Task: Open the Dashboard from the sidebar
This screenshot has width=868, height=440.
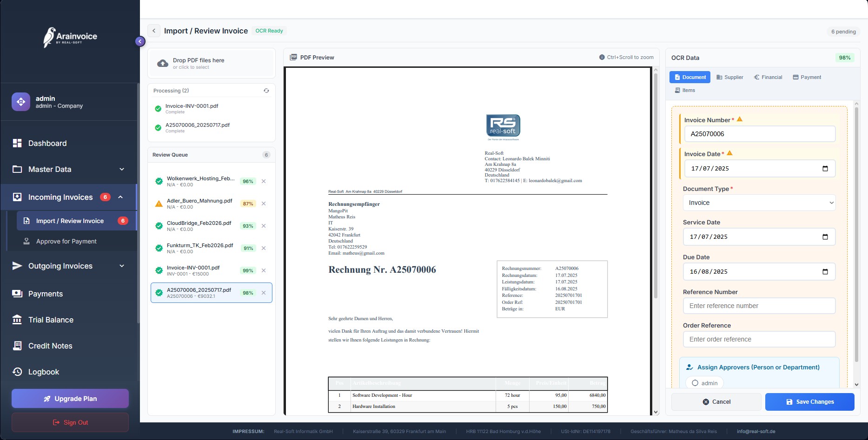Action: point(47,143)
